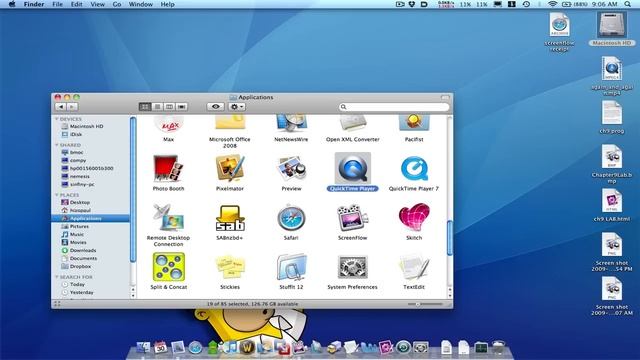Switch Finder to Cover Flow view
The height and width of the screenshot is (360, 640).
click(x=182, y=107)
